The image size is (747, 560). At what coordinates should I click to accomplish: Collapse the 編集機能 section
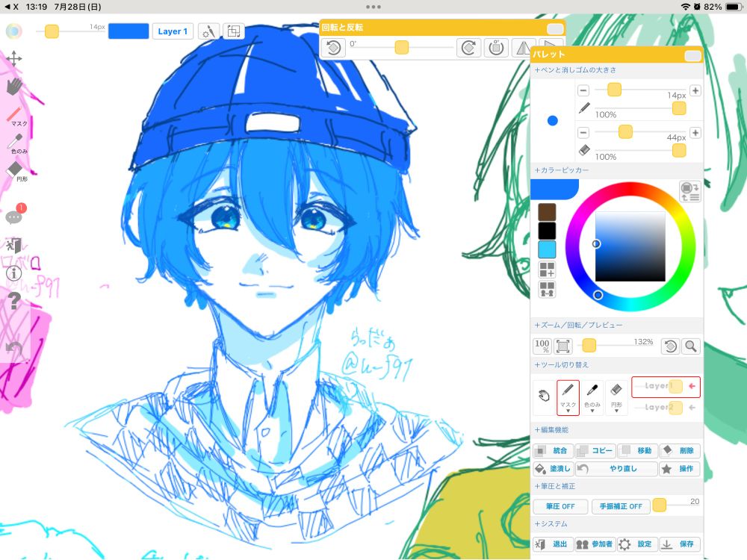tap(552, 429)
